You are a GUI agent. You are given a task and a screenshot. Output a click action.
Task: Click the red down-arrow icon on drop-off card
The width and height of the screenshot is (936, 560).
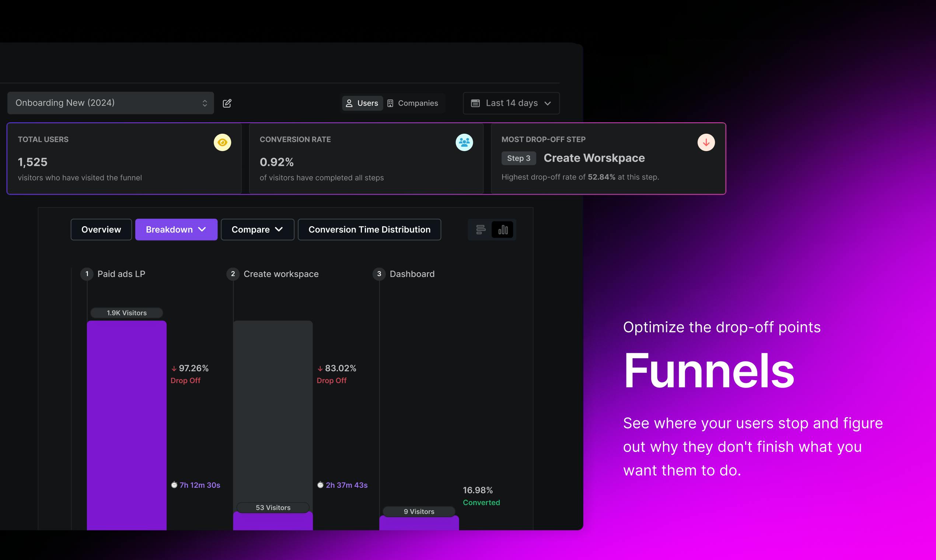coord(706,143)
